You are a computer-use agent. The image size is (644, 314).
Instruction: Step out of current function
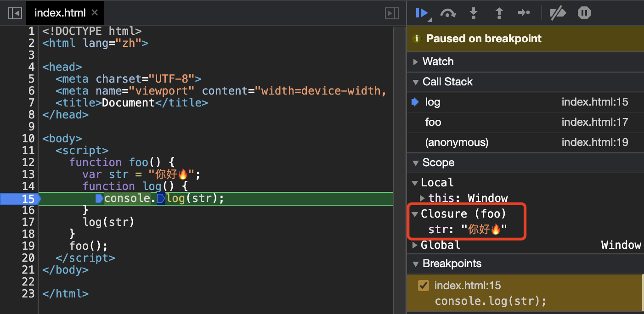[499, 13]
